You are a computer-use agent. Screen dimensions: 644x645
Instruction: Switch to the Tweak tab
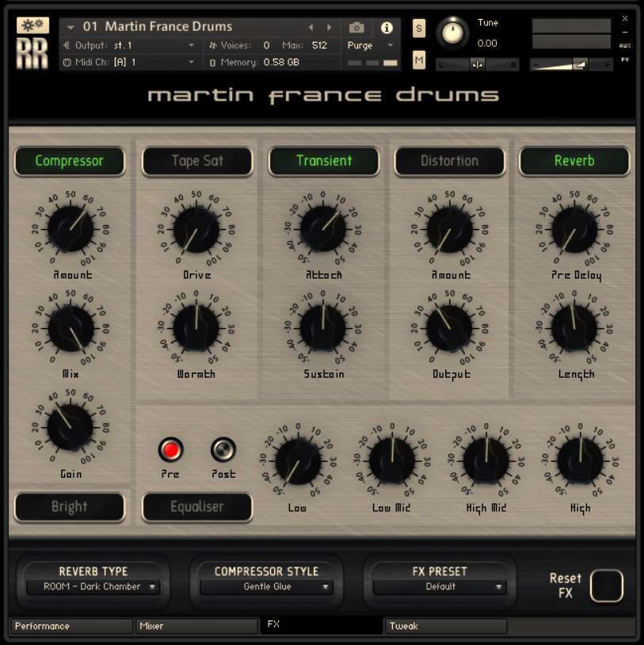click(x=447, y=626)
